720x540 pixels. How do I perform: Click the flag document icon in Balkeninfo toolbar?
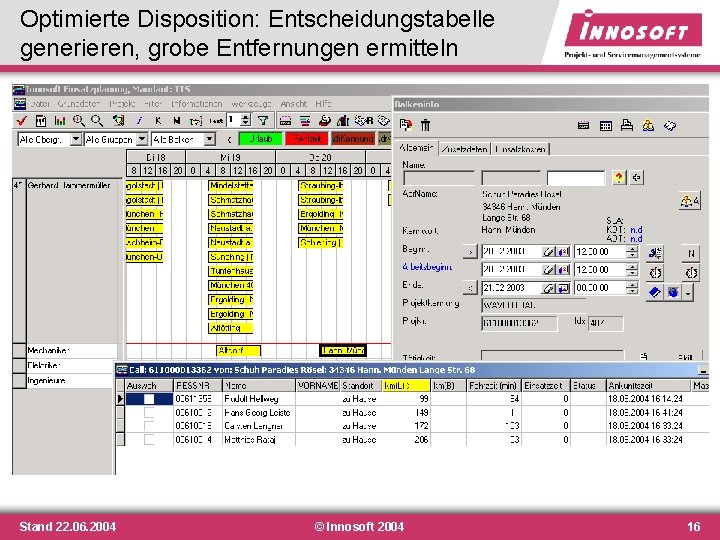tap(405, 125)
